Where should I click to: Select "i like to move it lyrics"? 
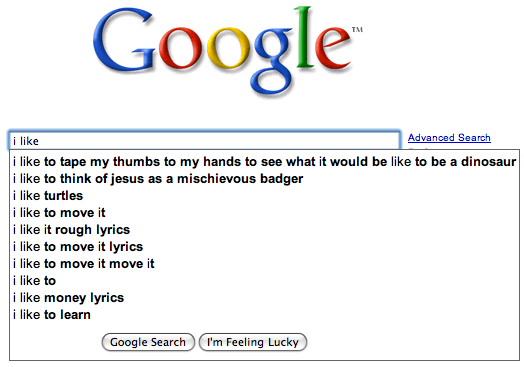[x=264, y=247]
